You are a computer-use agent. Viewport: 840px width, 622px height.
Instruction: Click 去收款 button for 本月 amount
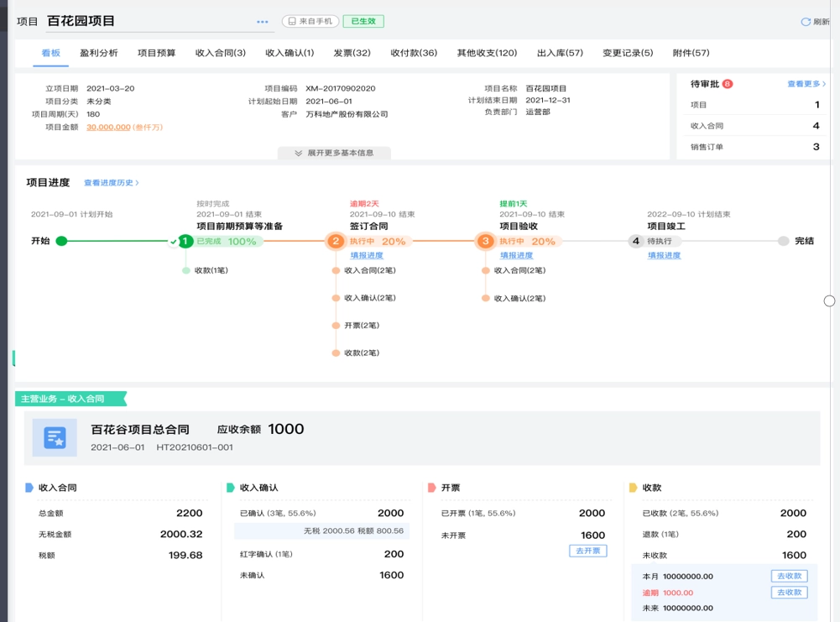[789, 576]
